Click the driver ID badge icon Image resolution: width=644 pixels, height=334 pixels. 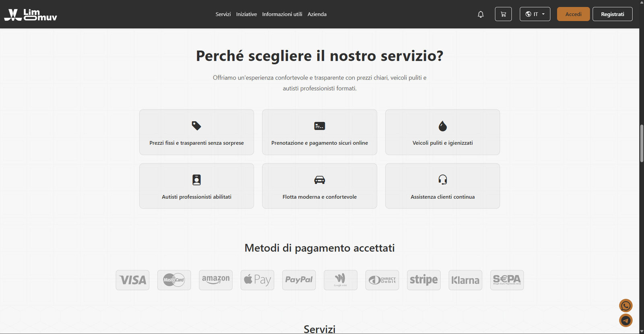pyautogui.click(x=196, y=180)
